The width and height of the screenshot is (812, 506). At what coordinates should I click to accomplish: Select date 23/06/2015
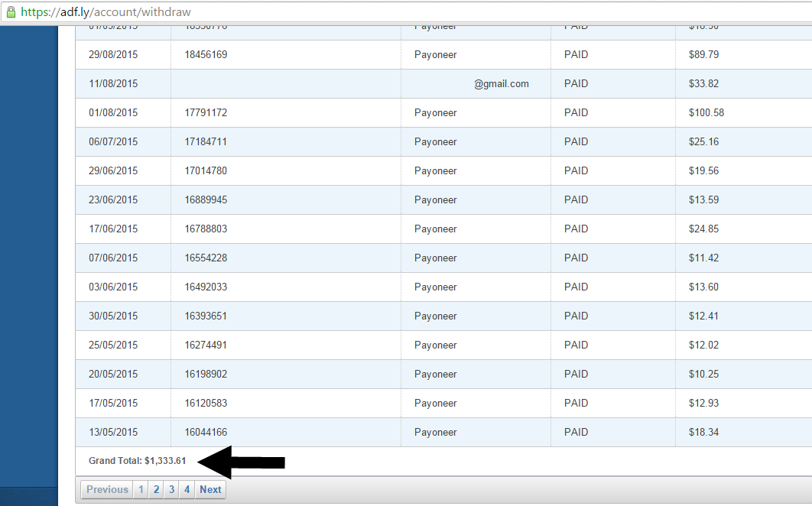(x=113, y=199)
